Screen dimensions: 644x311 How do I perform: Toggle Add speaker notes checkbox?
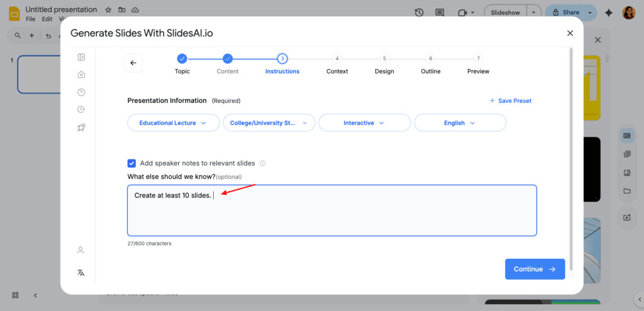131,163
